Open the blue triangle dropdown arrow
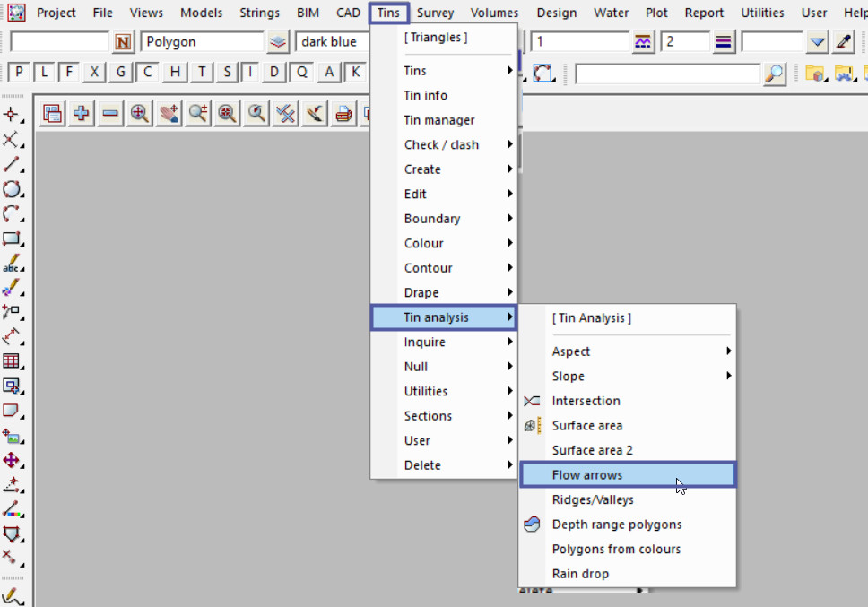This screenshot has height=607, width=868. pyautogui.click(x=817, y=42)
